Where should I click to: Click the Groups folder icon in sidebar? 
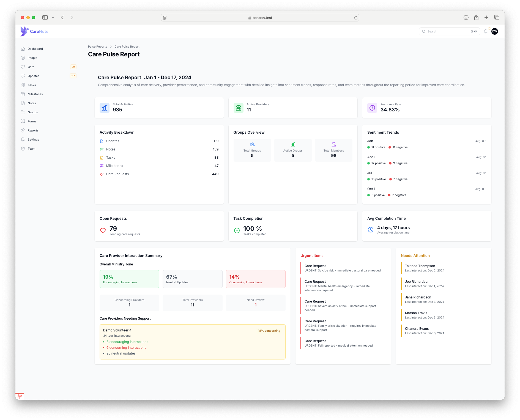point(23,112)
